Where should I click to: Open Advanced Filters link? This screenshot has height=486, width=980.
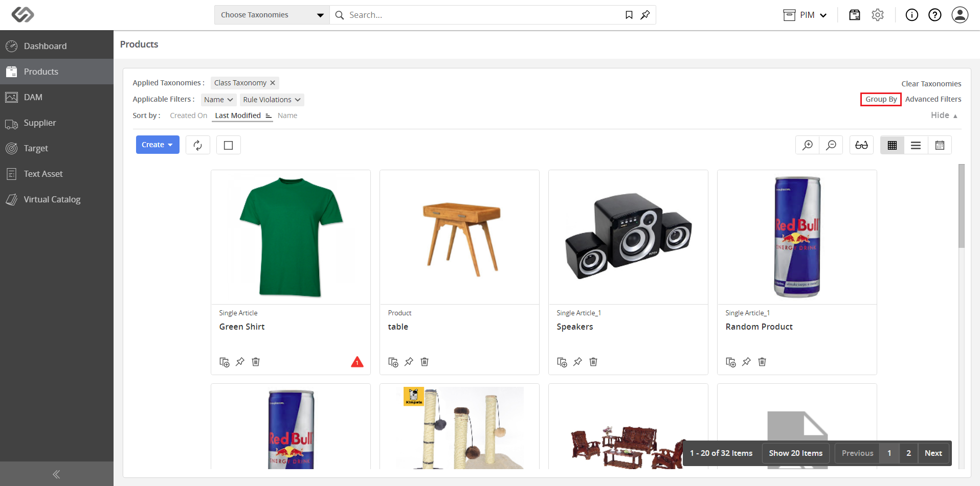coord(933,99)
